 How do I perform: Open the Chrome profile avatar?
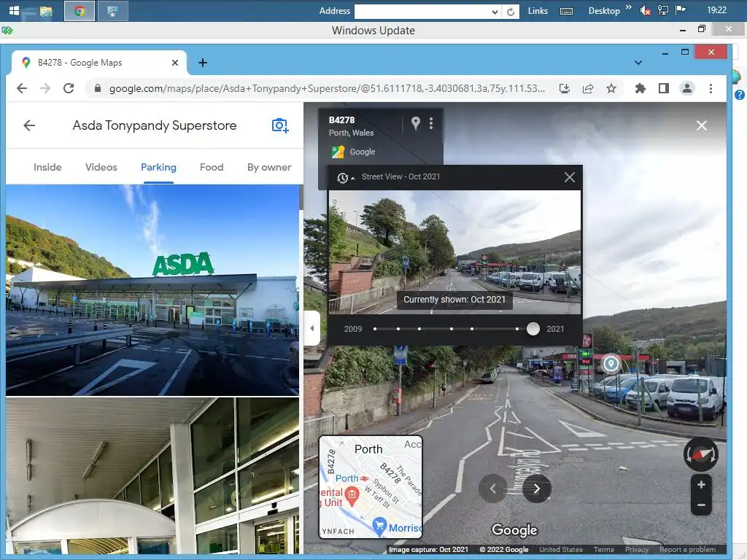click(x=687, y=88)
